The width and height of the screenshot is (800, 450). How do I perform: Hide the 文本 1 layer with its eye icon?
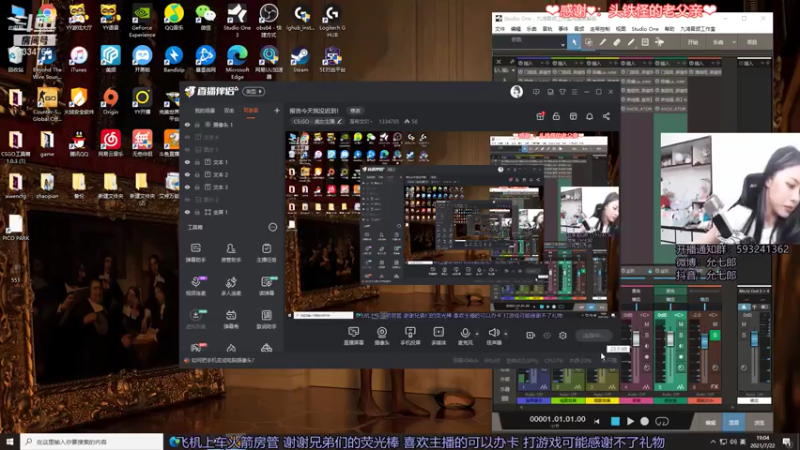pyautogui.click(x=187, y=162)
